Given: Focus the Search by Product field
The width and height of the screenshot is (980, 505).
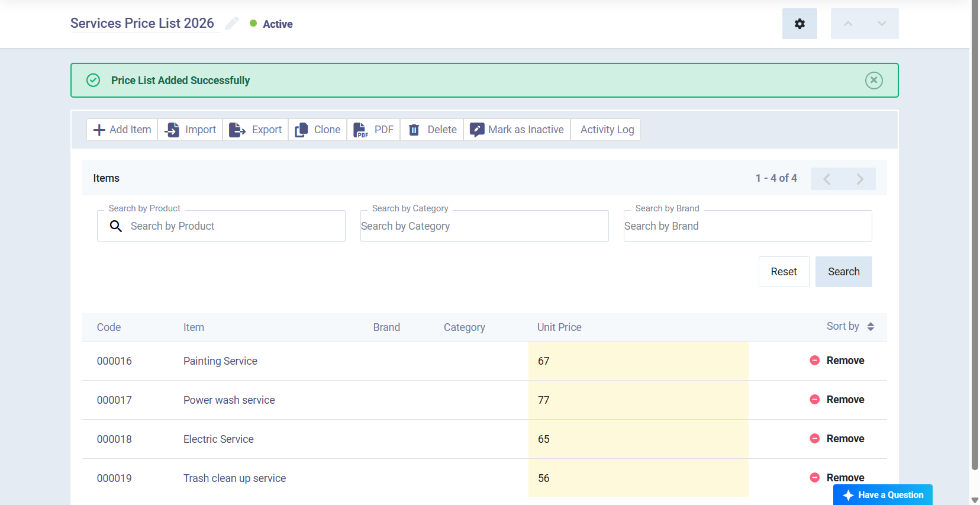Looking at the screenshot, I should tap(221, 226).
